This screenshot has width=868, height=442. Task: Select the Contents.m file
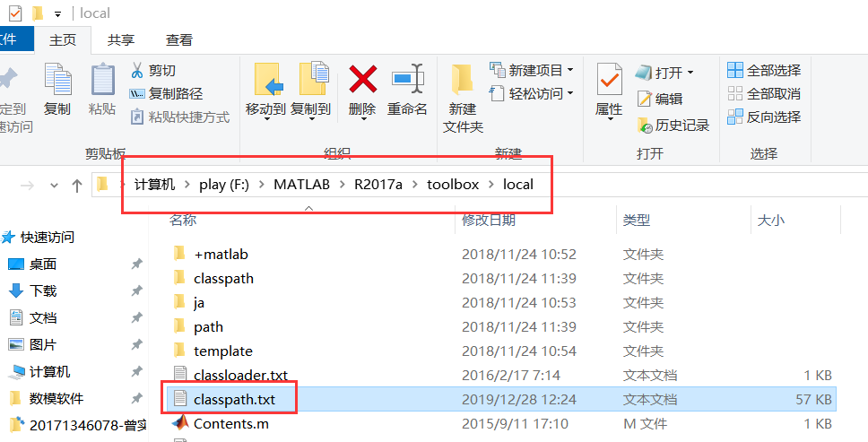pyautogui.click(x=501, y=424)
